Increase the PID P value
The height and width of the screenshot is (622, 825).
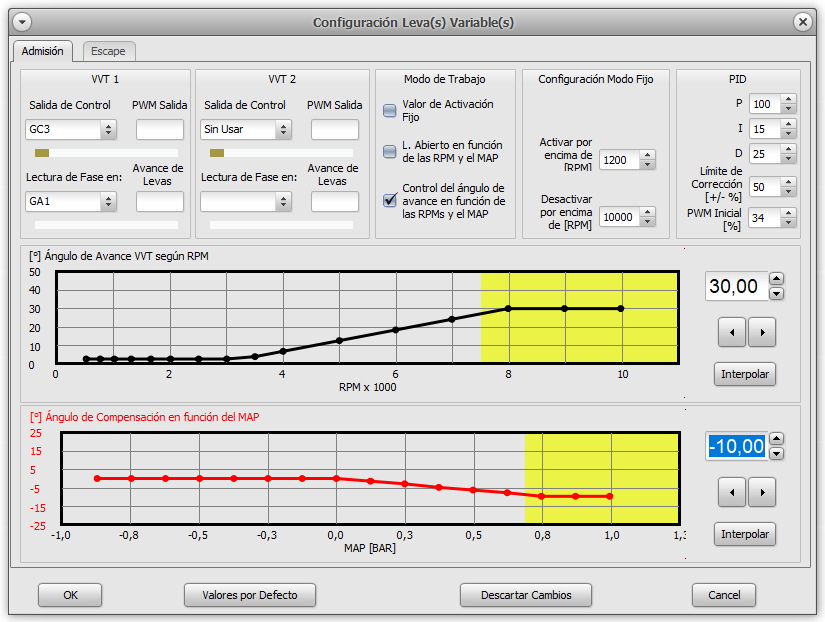(788, 99)
